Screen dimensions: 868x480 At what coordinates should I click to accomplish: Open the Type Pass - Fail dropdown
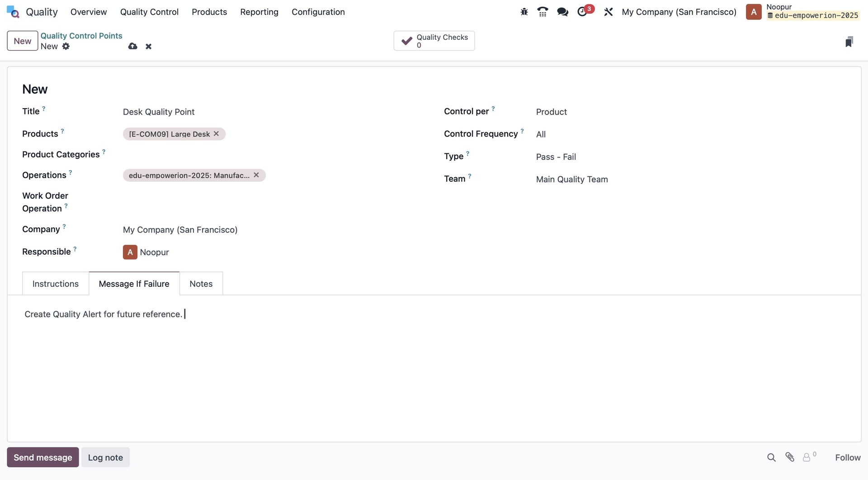(x=691, y=157)
